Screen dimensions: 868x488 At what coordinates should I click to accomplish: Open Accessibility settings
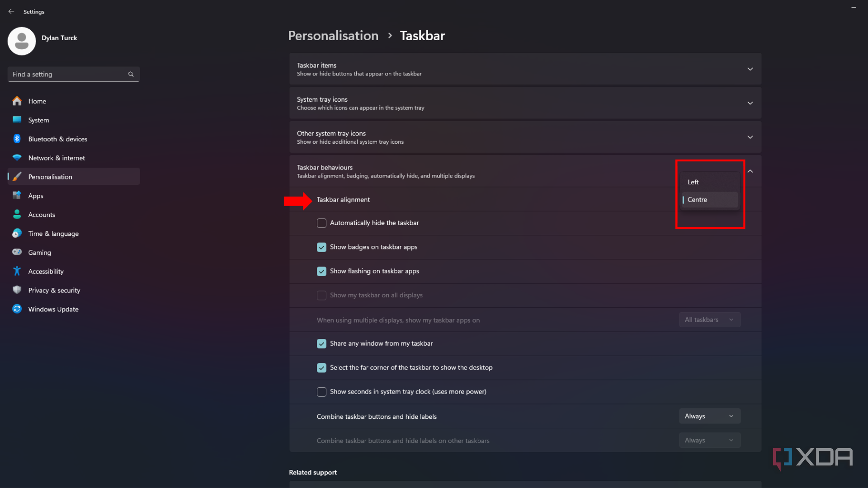click(x=45, y=271)
